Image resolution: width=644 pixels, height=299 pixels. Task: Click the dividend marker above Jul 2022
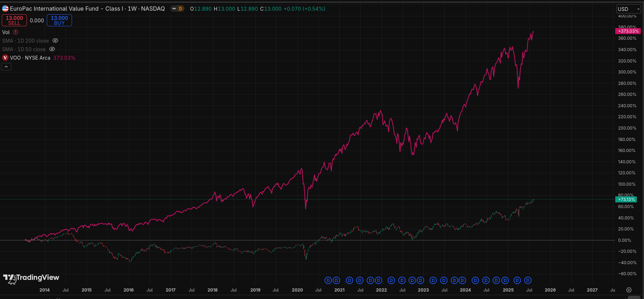402,281
